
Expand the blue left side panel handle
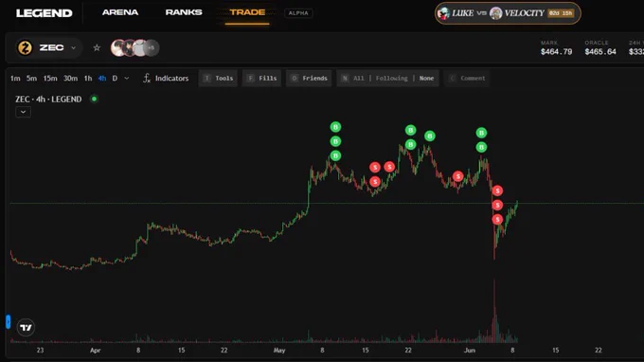[x=8, y=322]
